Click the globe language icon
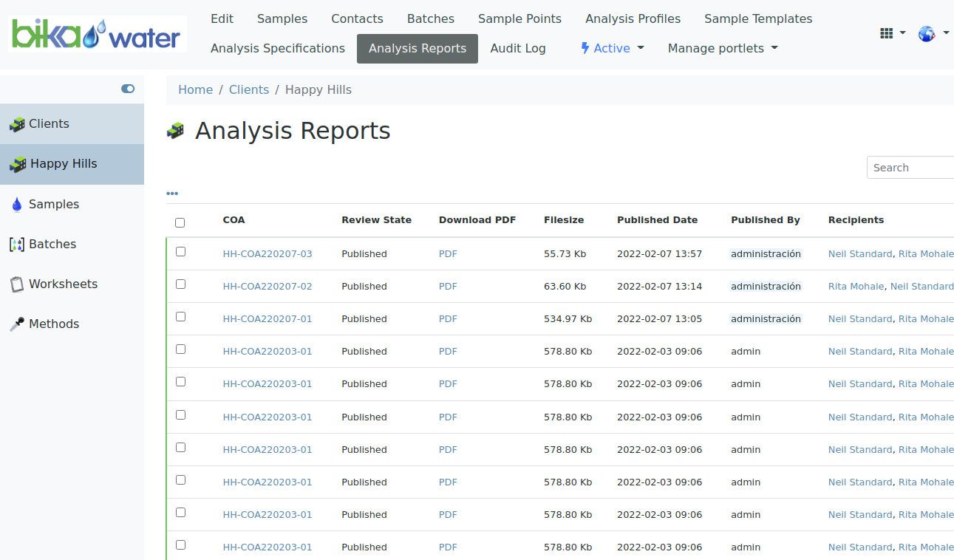Screen dimensions: 954x560 pyautogui.click(x=927, y=33)
